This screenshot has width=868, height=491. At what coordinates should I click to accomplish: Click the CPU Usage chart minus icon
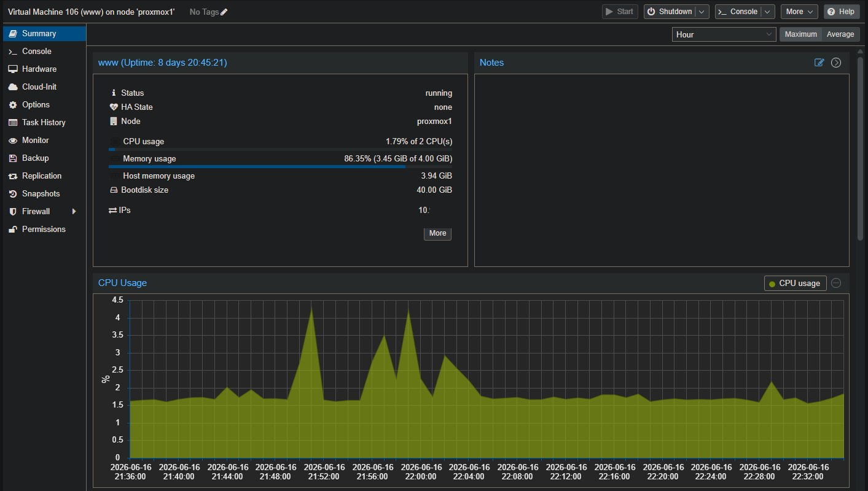pyautogui.click(x=836, y=283)
